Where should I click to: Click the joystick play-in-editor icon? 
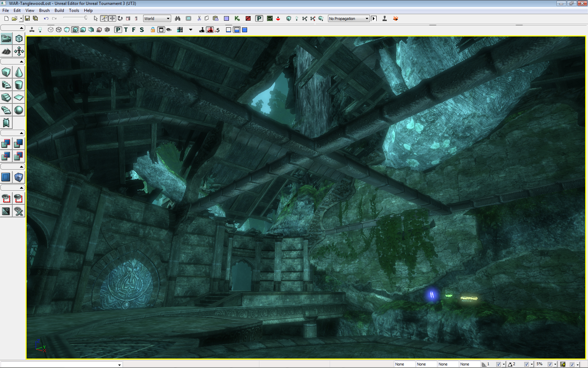pos(385,19)
